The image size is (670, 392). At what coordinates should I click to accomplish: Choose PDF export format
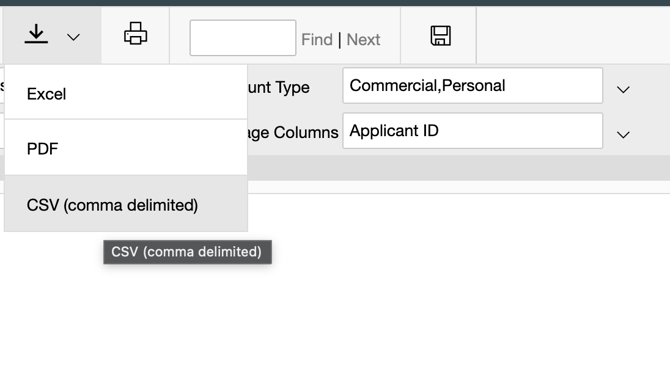click(x=126, y=148)
